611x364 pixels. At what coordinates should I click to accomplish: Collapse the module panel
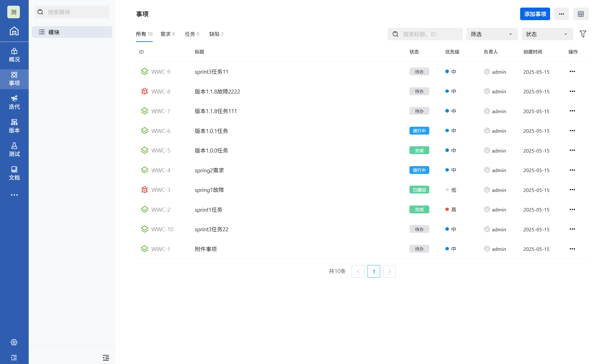coord(106,357)
